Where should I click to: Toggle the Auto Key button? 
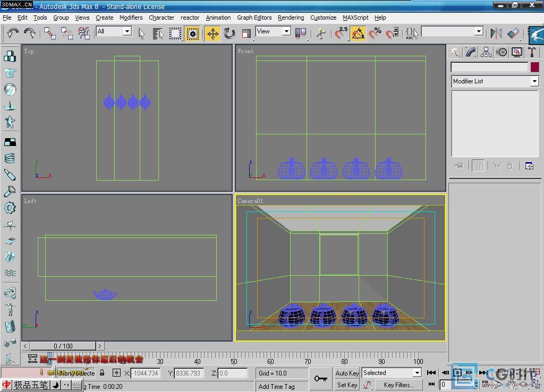(347, 373)
